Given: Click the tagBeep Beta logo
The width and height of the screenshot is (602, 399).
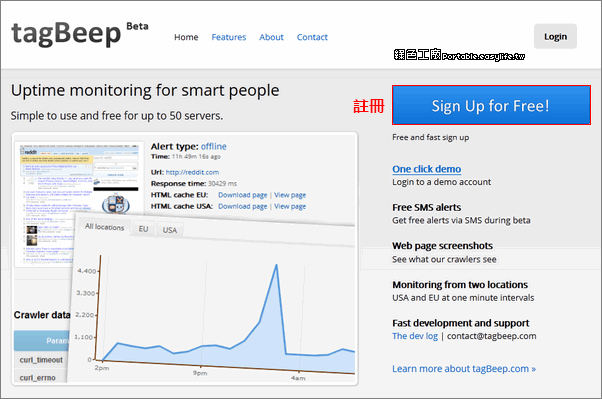Looking at the screenshot, I should click(79, 33).
